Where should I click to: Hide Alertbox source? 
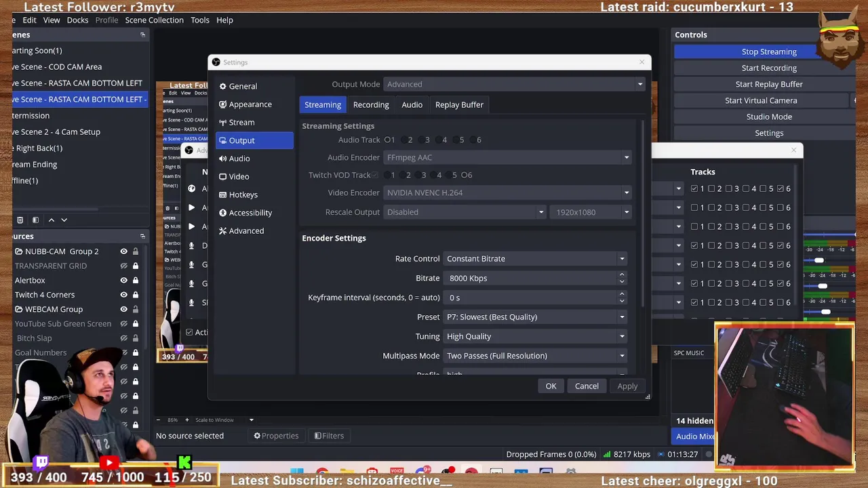(x=123, y=281)
